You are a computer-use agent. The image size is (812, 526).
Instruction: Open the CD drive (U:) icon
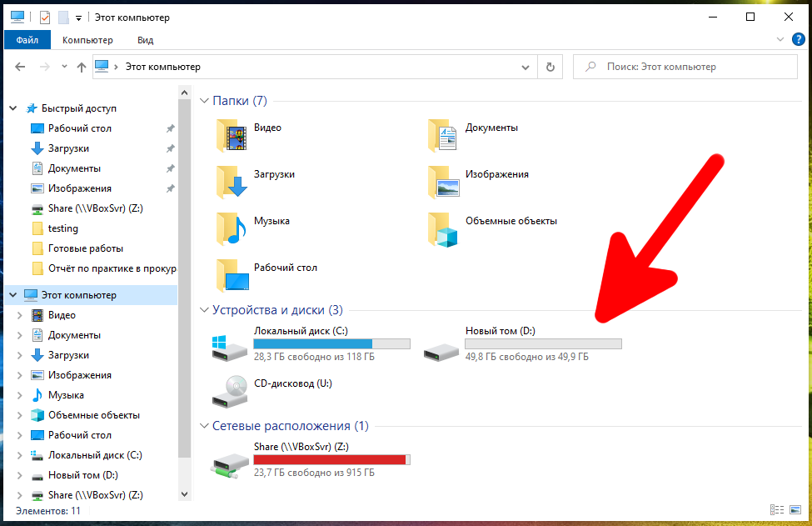pyautogui.click(x=229, y=389)
